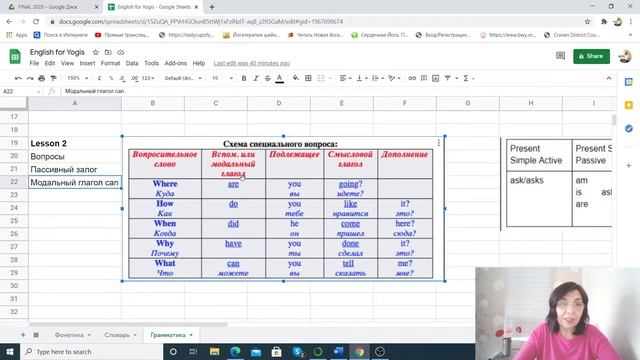
Task: Open vertical align dropdown
Action: tap(362, 78)
